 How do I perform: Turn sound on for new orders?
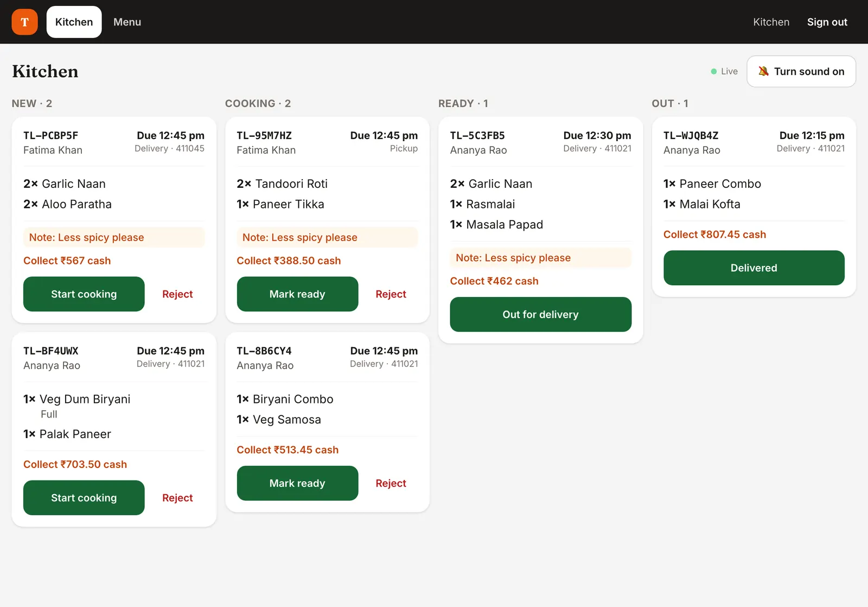801,71
